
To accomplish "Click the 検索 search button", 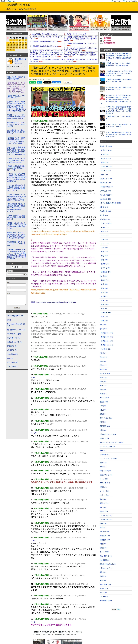I will click(24, 274).
